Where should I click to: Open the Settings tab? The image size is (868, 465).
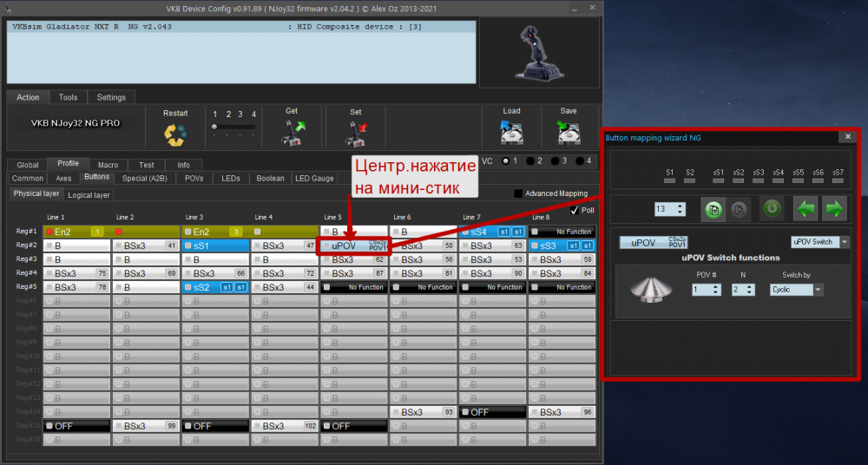point(111,97)
